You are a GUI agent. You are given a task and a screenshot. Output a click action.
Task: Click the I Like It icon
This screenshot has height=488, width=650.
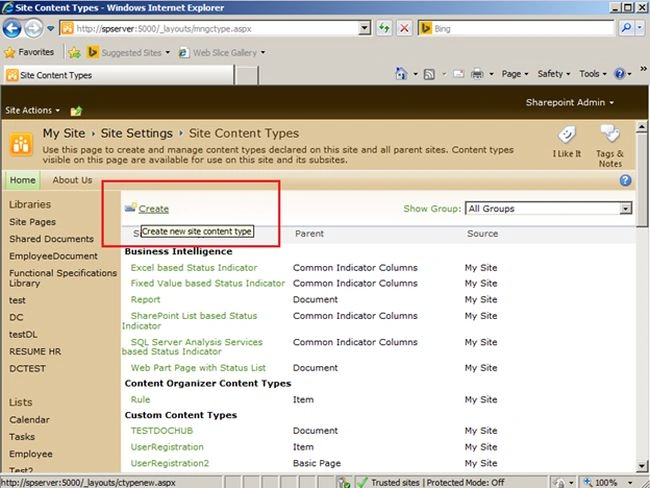pyautogui.click(x=566, y=135)
